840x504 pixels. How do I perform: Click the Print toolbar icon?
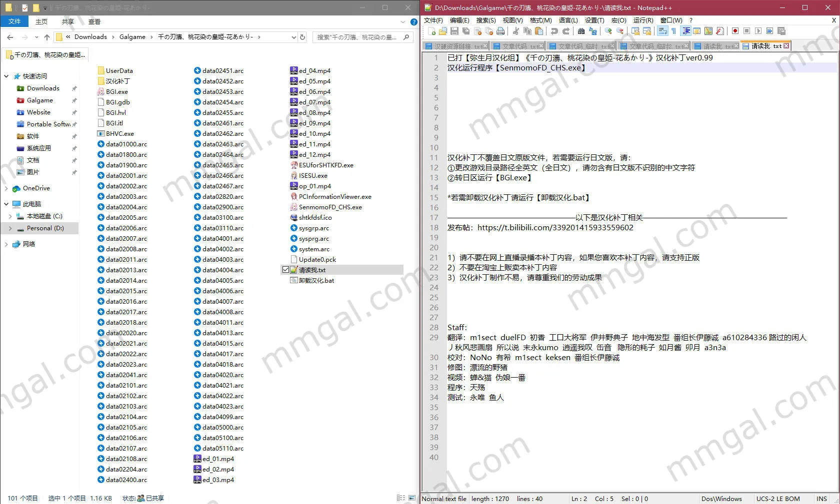coord(500,30)
